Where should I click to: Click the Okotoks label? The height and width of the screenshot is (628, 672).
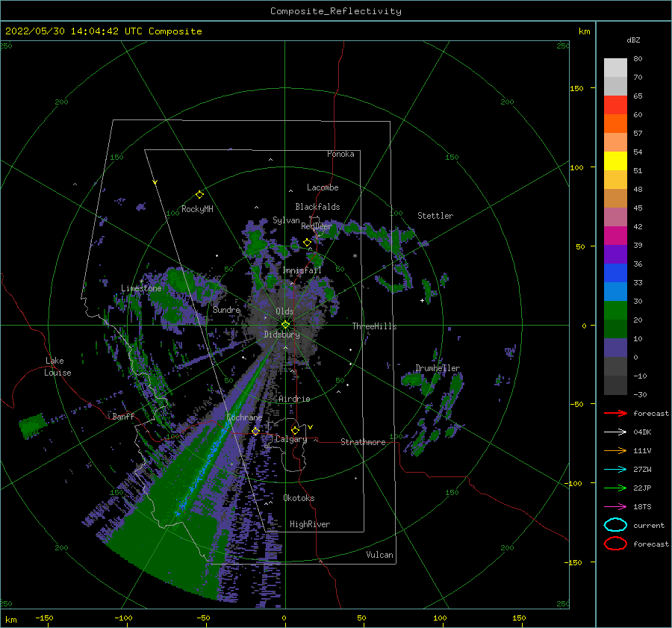pyautogui.click(x=299, y=498)
